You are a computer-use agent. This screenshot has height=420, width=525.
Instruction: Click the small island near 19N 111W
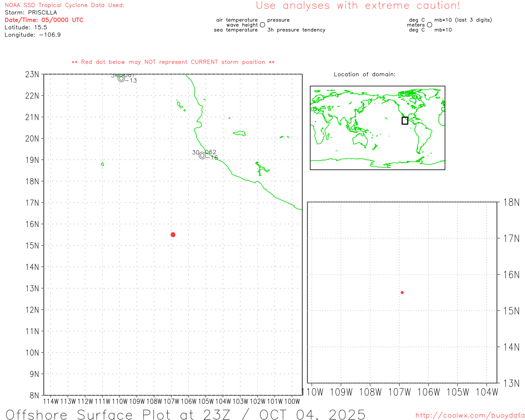tap(102, 164)
